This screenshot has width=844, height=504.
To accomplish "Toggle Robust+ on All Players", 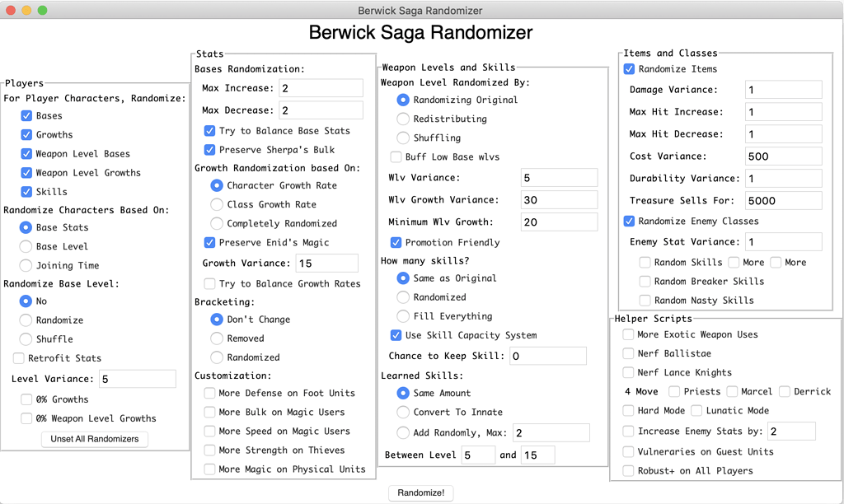I will coord(626,471).
